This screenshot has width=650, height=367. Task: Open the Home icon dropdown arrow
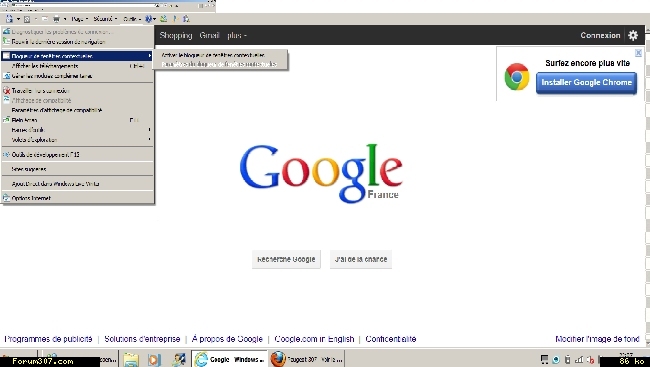click(x=18, y=19)
